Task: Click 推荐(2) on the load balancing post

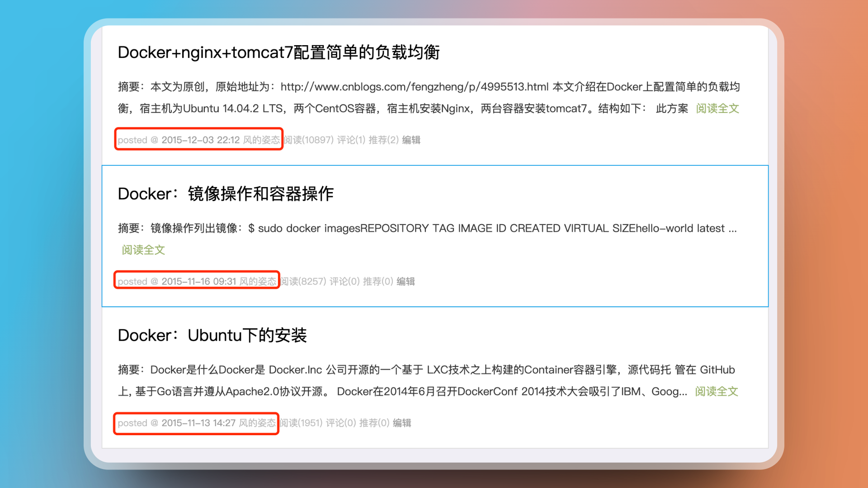Action: click(383, 140)
